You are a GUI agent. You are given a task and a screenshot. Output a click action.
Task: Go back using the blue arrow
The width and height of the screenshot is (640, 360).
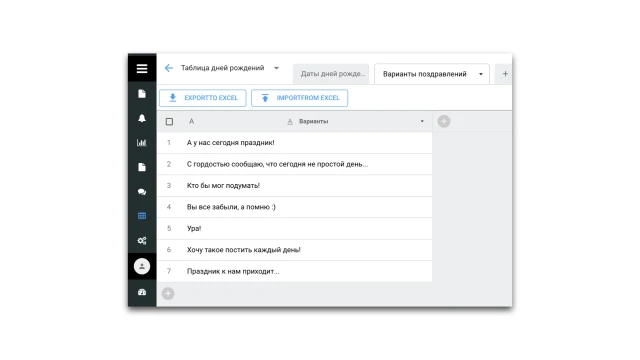pos(169,68)
